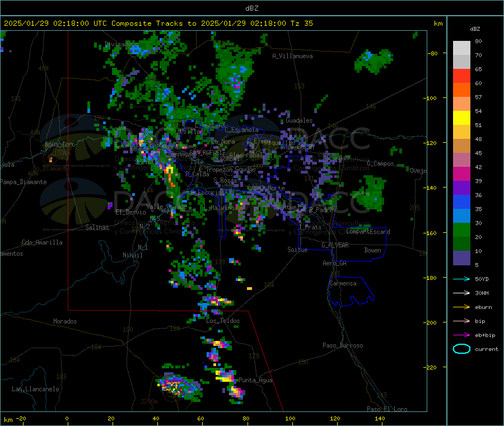Screen dimensions: 504x426
Task: Click the 'A_Villanueva' place label
Action: point(292,56)
